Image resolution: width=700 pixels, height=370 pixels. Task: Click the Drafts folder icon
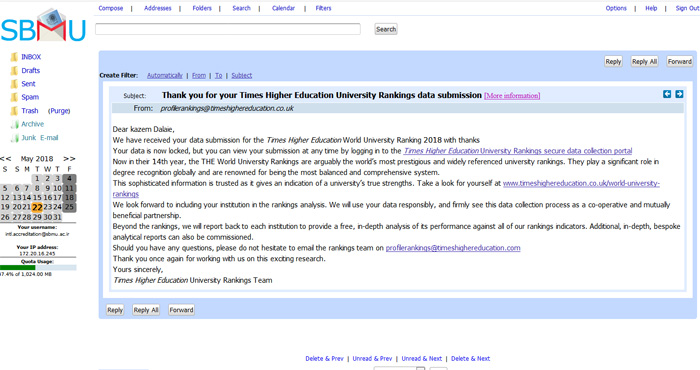click(14, 71)
